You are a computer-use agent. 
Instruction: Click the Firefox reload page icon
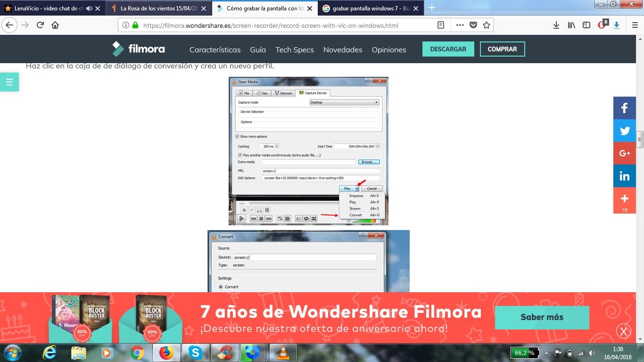click(x=40, y=25)
